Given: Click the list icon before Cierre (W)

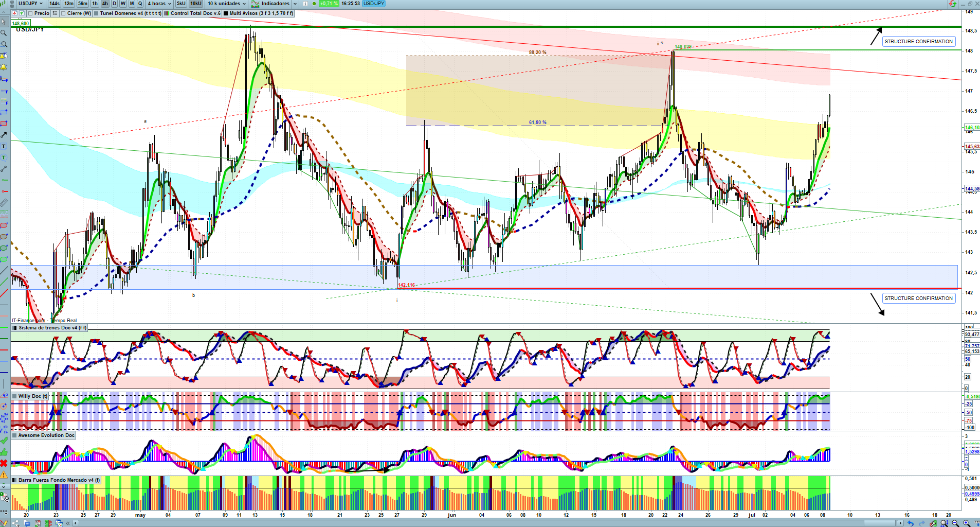Looking at the screenshot, I should coord(55,13).
